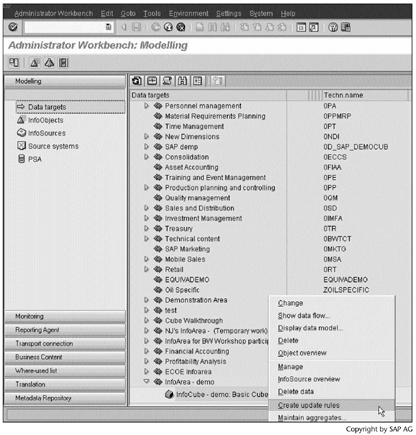Expand the Consolidation node
Screen dimensions: 416x435
coord(146,157)
